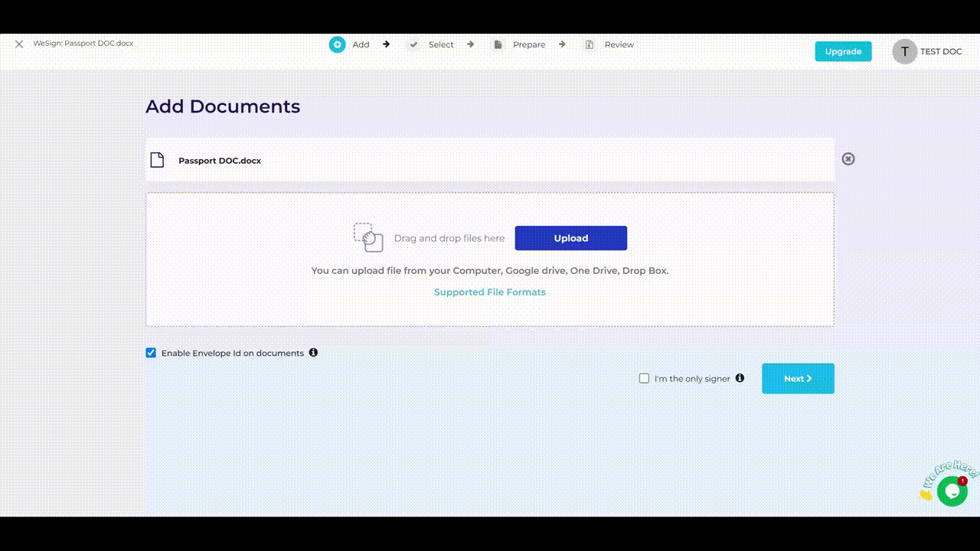Click Next to proceed
This screenshot has height=551, width=980.
point(798,378)
